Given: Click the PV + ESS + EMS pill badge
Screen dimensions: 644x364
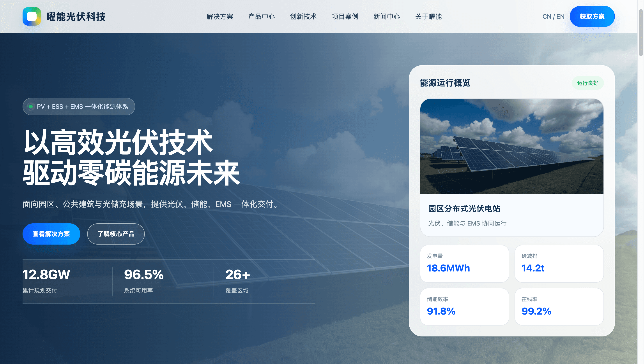Looking at the screenshot, I should (x=79, y=107).
